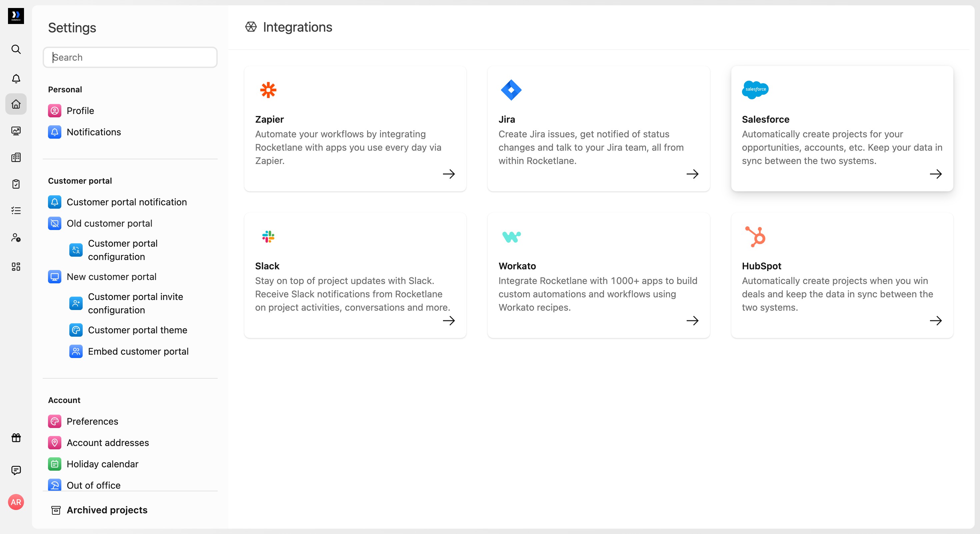The height and width of the screenshot is (534, 980).
Task: Open the person-with-clock icon in the left rail
Action: pyautogui.click(x=16, y=238)
